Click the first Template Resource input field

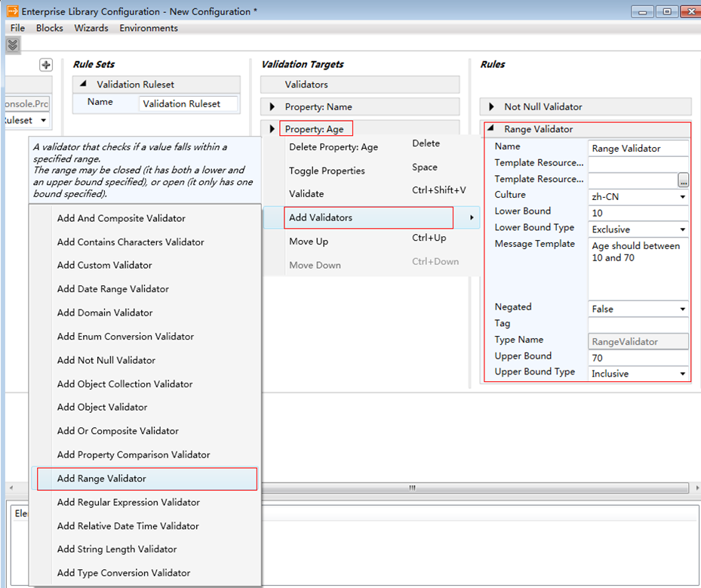click(x=638, y=164)
